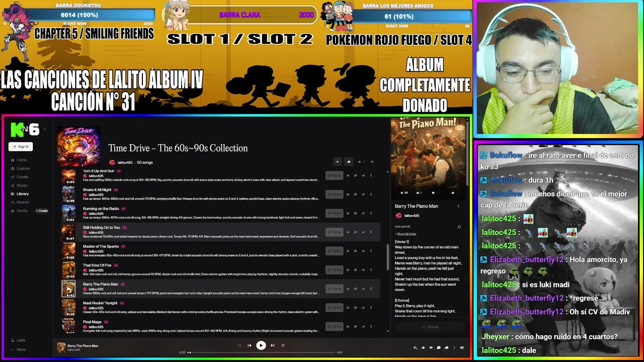Open Studio in the sidebar
This screenshot has width=644, height=362.
pos(20,186)
